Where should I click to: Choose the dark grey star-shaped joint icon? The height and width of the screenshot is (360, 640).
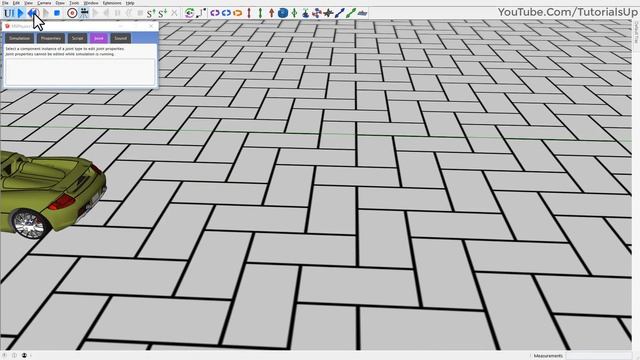[328, 13]
